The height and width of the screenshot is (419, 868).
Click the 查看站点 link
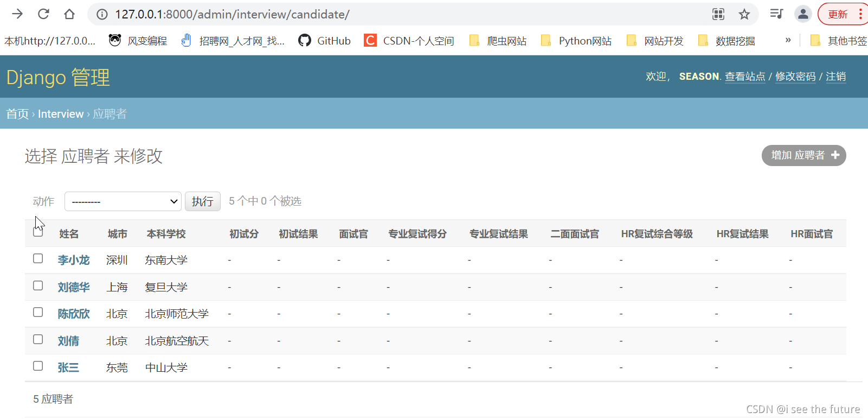pyautogui.click(x=745, y=77)
